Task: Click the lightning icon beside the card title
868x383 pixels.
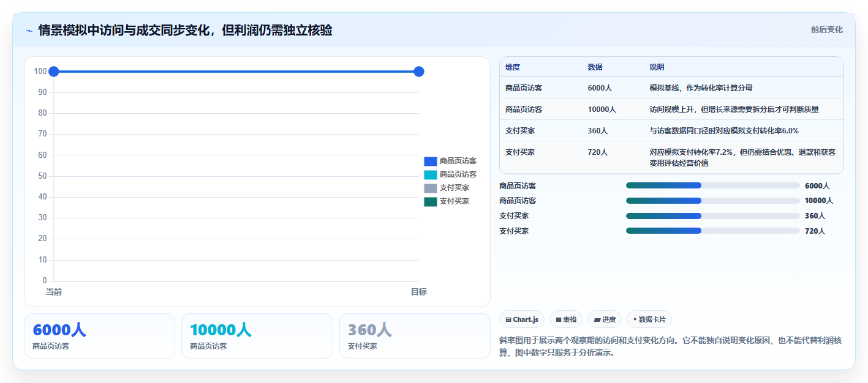Action: click(29, 30)
